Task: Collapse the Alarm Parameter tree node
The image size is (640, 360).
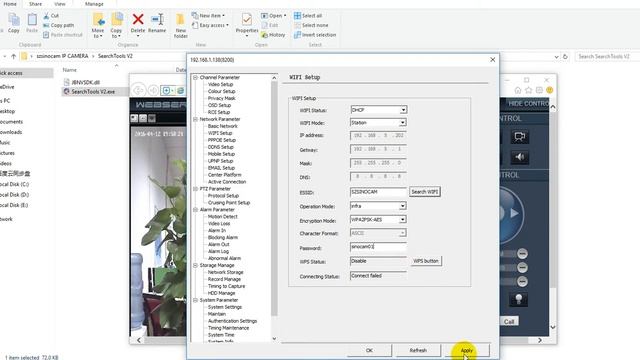Action: 195,209
